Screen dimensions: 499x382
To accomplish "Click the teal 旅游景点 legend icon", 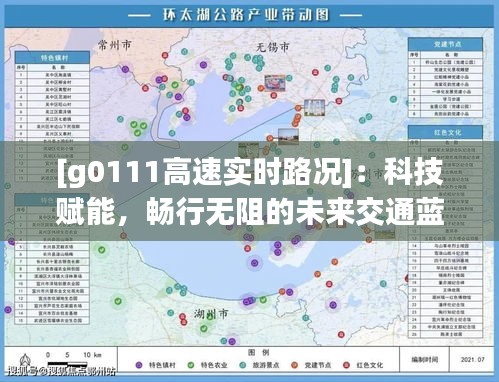I will tap(243, 365).
